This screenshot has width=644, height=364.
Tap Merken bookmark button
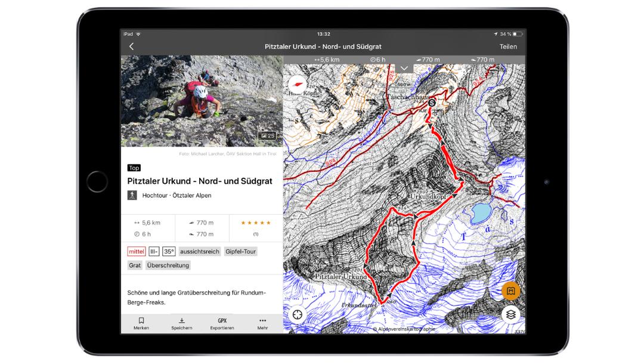141,323
